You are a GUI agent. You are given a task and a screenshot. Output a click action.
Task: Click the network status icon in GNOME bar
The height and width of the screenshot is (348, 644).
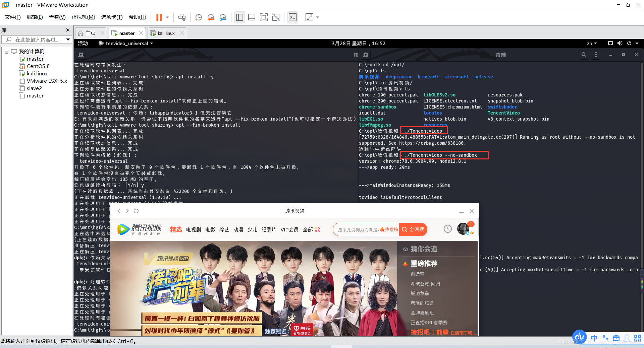[x=610, y=44]
